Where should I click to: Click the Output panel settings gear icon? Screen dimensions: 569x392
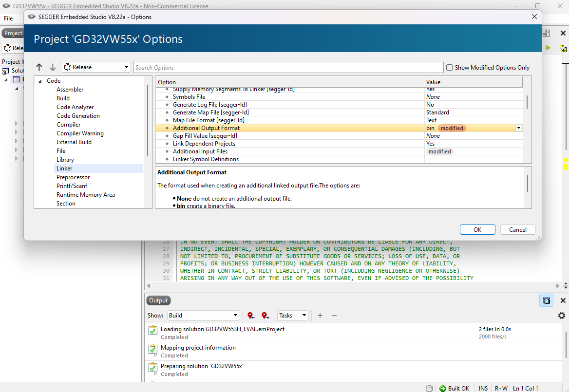point(561,316)
